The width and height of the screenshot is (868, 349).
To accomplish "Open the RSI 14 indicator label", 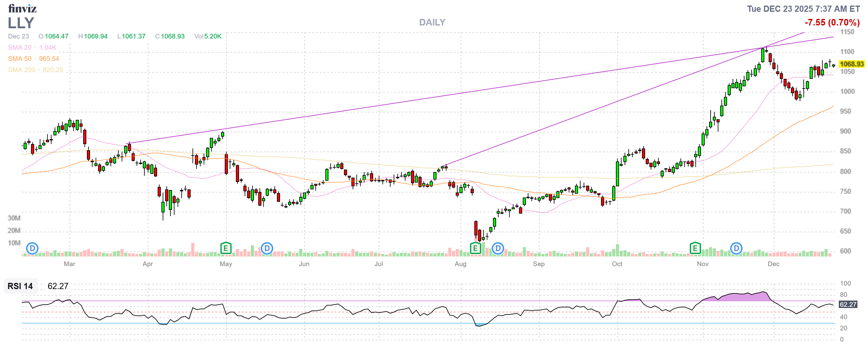I will pos(20,286).
